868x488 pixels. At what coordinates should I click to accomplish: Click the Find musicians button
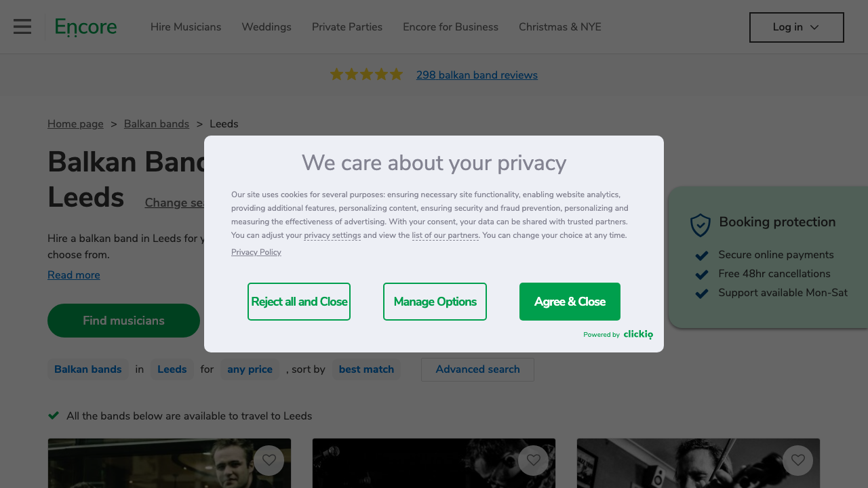click(x=123, y=321)
